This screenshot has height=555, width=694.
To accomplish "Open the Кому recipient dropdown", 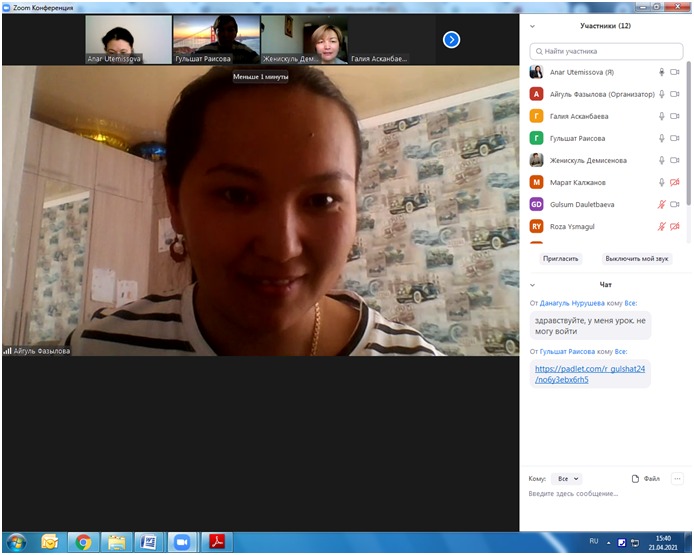I will (x=567, y=479).
